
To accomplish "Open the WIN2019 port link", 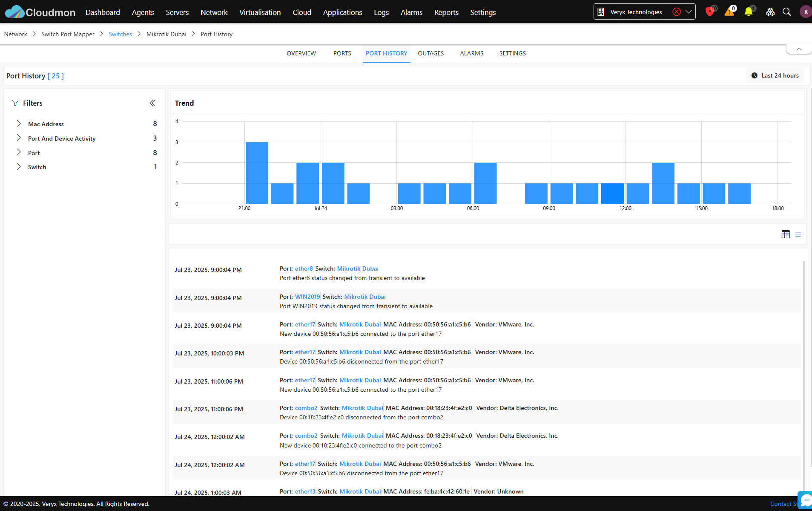I will coord(307,297).
